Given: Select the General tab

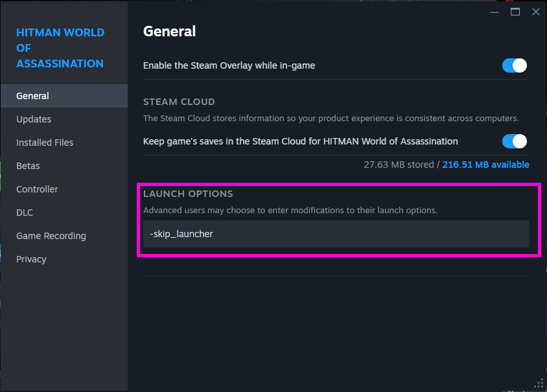Looking at the screenshot, I should [x=32, y=96].
